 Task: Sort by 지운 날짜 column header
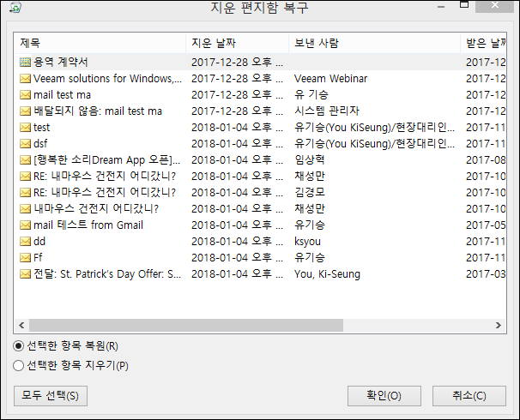(238, 43)
